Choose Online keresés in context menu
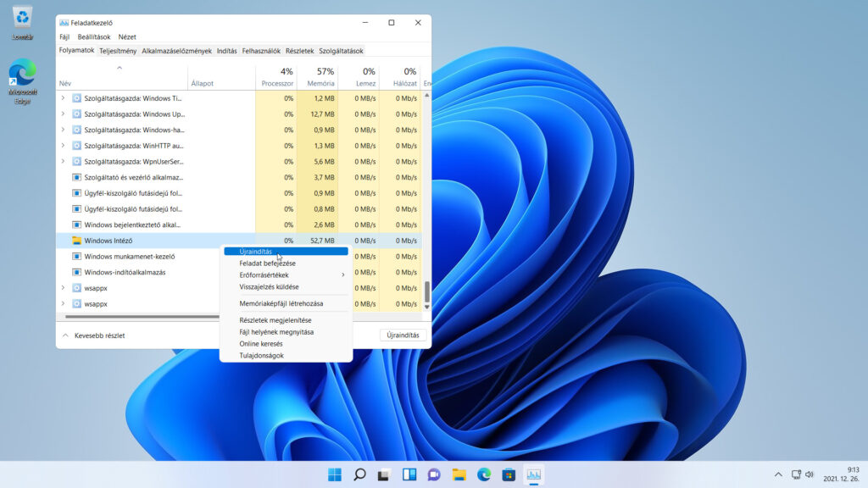Viewport: 868px width, 488px height. tap(286, 344)
